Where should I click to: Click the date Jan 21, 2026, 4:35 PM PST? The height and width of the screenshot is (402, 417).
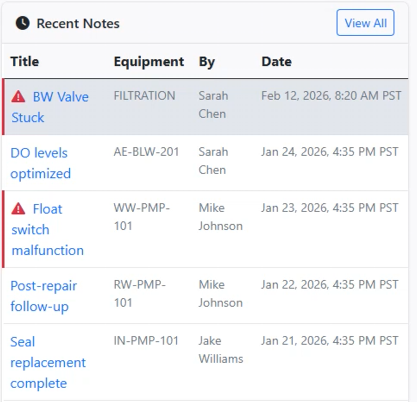(330, 340)
